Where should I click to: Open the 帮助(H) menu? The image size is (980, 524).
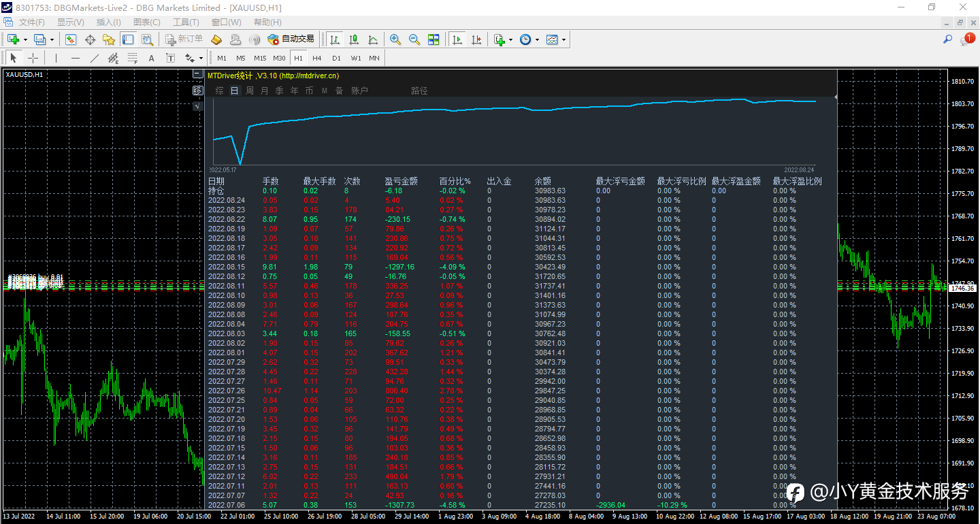tap(267, 22)
